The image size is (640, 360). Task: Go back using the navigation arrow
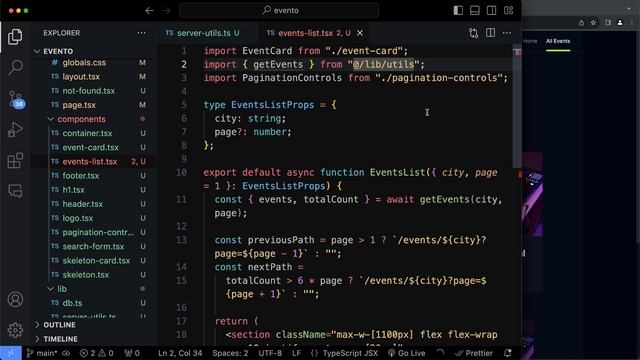pos(149,11)
